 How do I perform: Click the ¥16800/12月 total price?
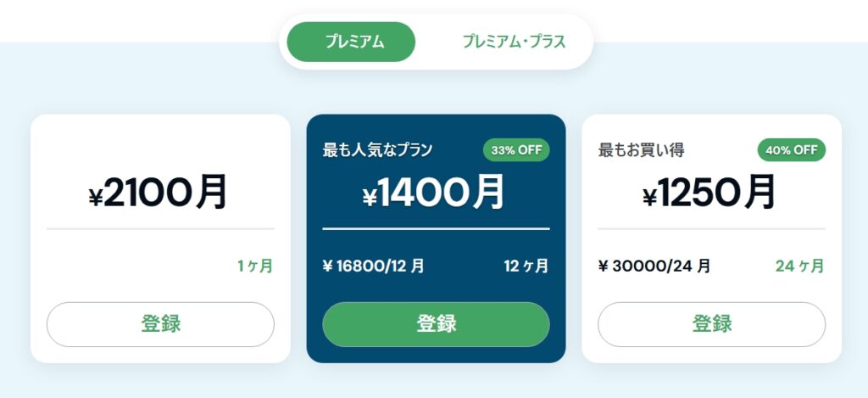tap(374, 266)
